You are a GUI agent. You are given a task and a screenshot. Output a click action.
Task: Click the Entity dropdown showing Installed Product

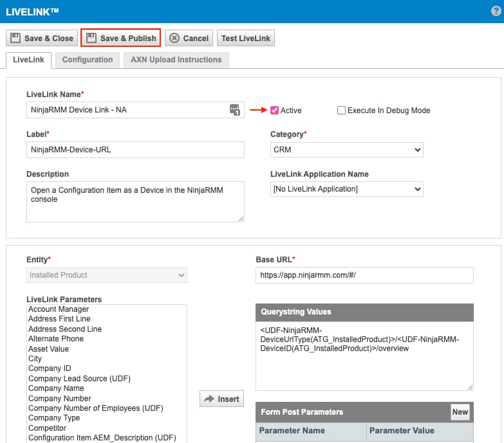click(x=107, y=275)
